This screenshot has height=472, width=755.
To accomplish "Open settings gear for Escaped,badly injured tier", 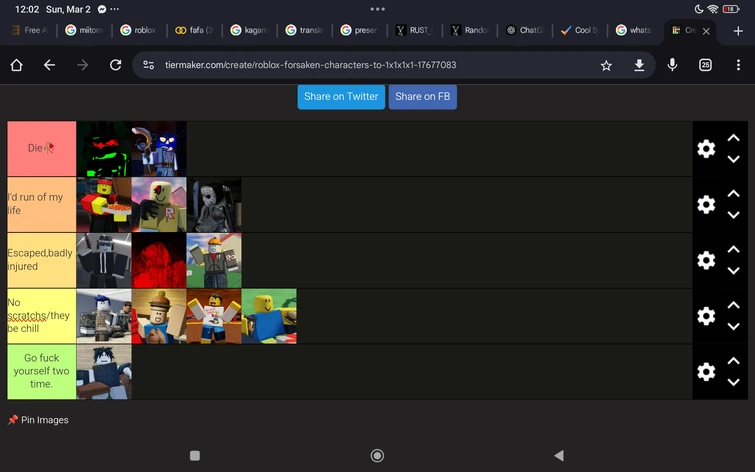I will (x=706, y=261).
